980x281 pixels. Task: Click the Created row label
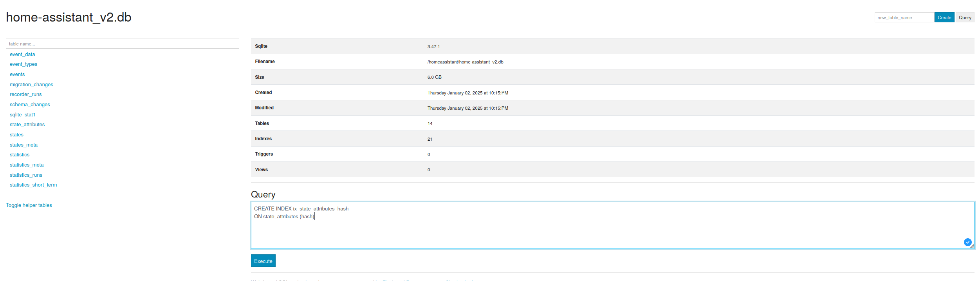(x=263, y=92)
